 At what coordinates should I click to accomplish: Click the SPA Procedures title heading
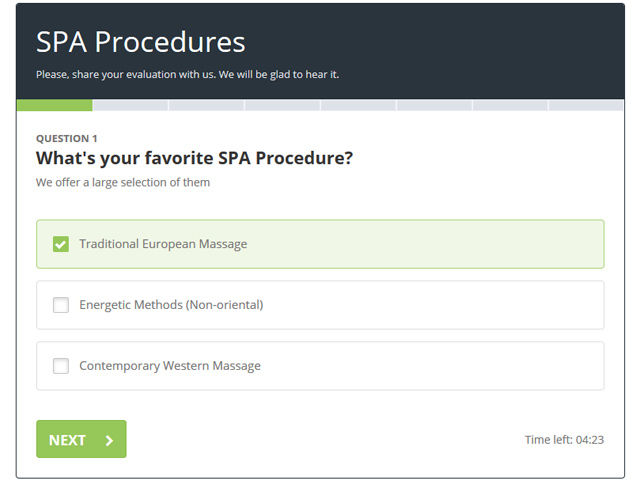point(140,42)
